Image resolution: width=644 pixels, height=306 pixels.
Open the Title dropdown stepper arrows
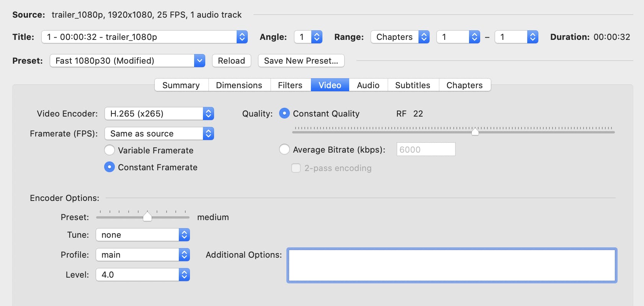[x=242, y=37]
